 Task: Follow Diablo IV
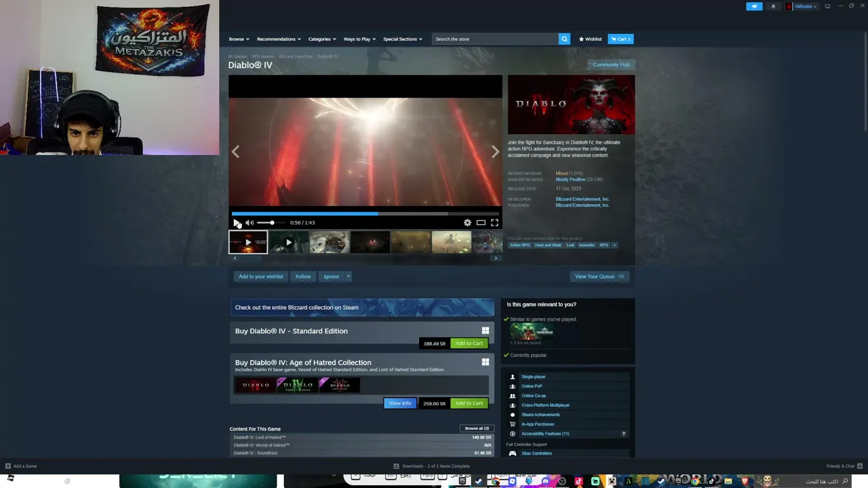[x=303, y=277]
